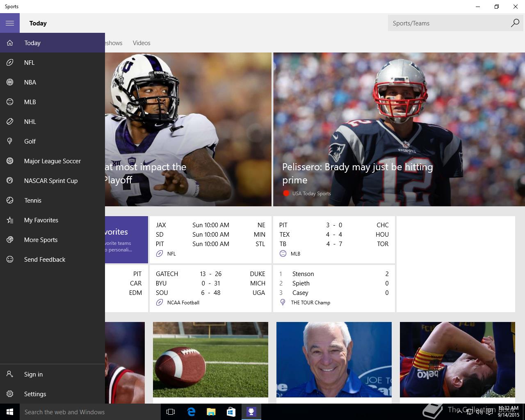Click Sign in label
The width and height of the screenshot is (525, 420).
pos(33,374)
